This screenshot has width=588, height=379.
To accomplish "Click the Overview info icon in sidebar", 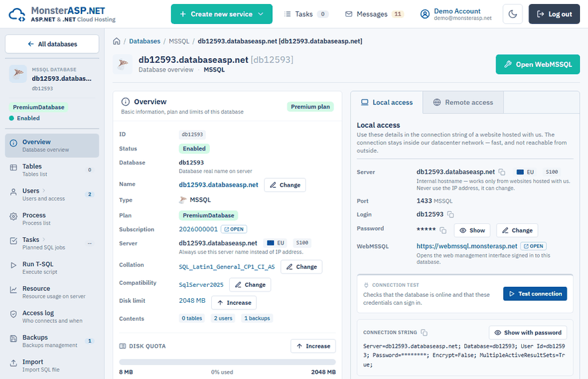I will [13, 143].
